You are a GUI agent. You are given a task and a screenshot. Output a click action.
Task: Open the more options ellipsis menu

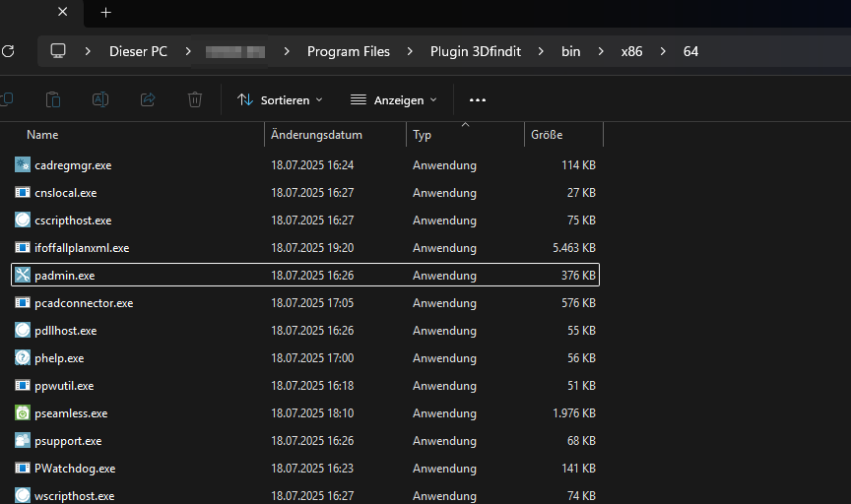[478, 99]
